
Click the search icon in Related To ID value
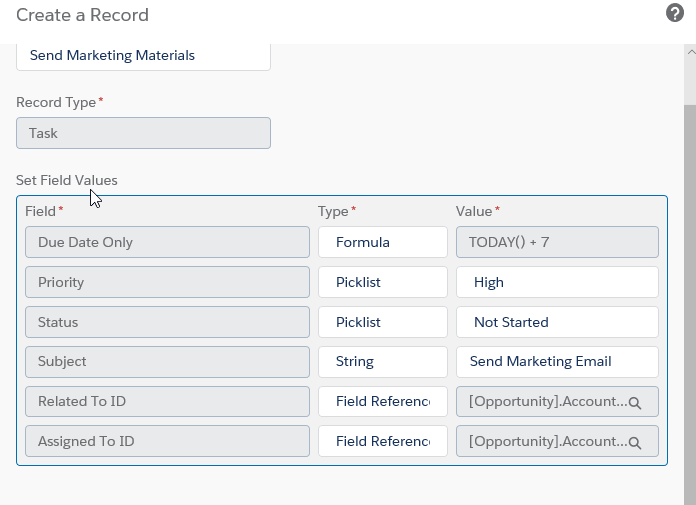tap(634, 402)
